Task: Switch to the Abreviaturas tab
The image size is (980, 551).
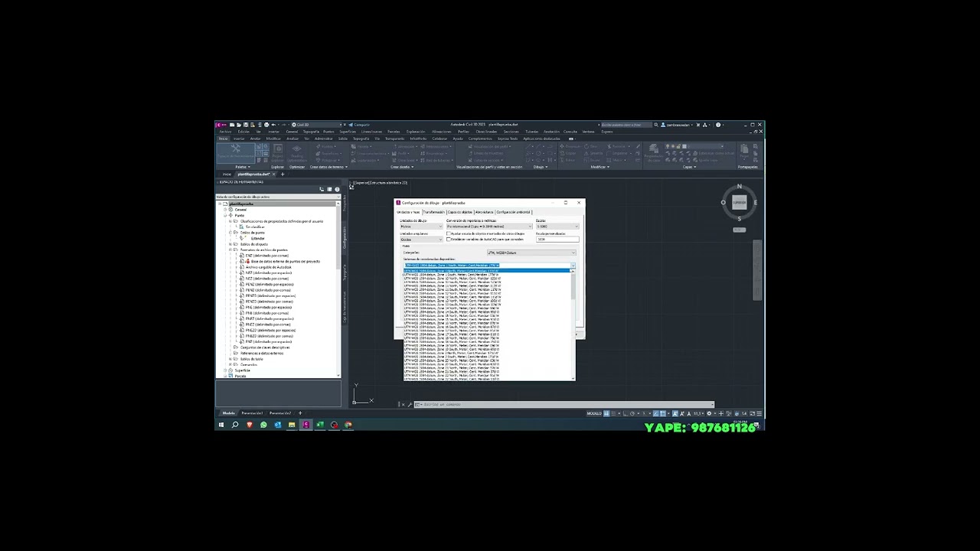Action: 484,212
